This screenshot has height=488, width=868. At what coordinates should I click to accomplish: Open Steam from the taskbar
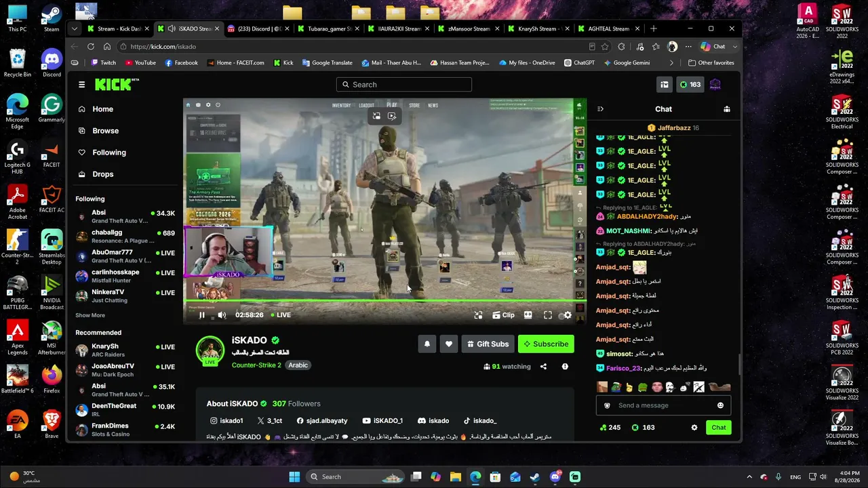(535, 476)
